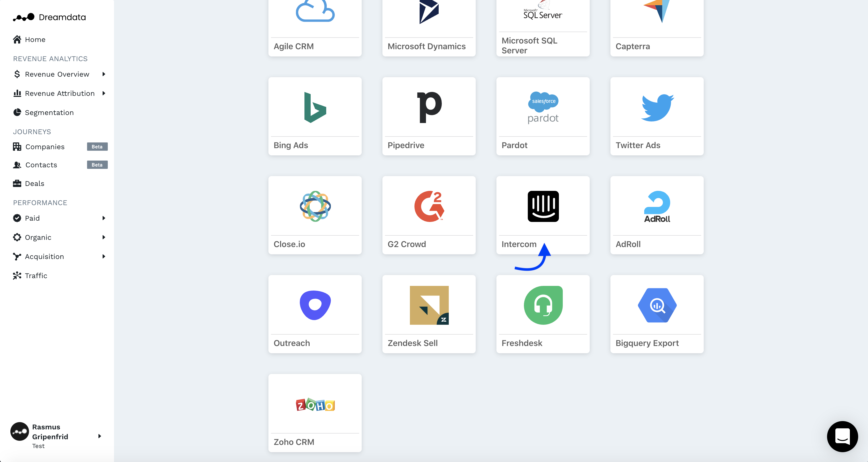Expand the Revenue Attribution submenu arrow
Image resolution: width=868 pixels, height=462 pixels.
(x=104, y=93)
